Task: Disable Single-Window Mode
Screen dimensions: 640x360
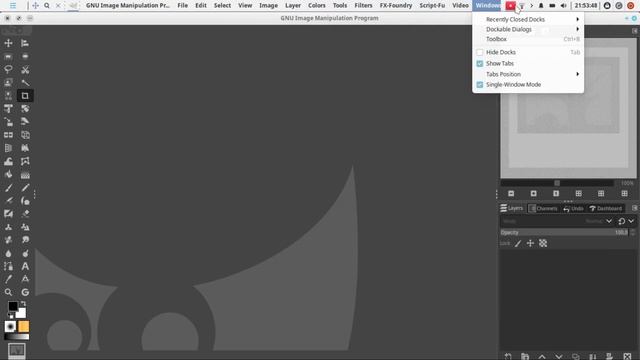Action: 480,84
